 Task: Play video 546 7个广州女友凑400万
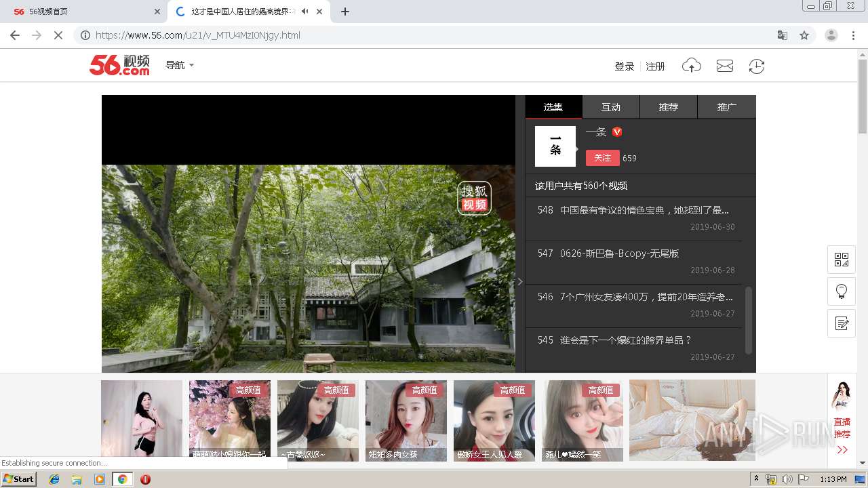point(633,305)
